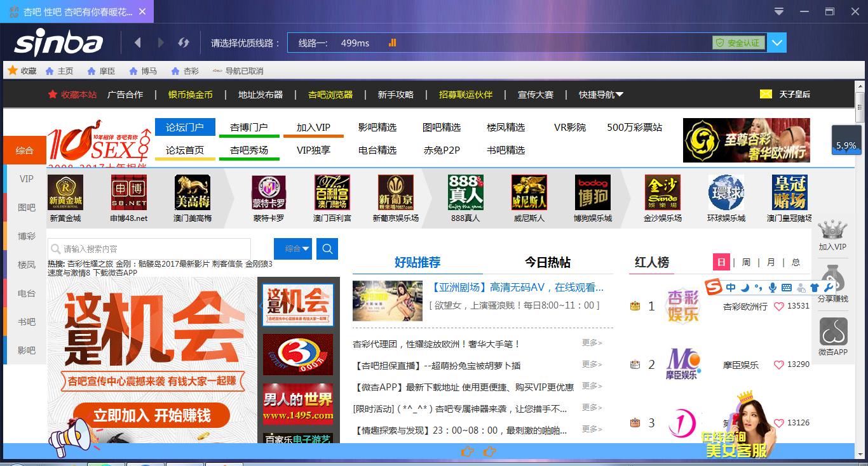Select 综合 in the left sidebar
The height and width of the screenshot is (466, 868).
pyautogui.click(x=25, y=150)
